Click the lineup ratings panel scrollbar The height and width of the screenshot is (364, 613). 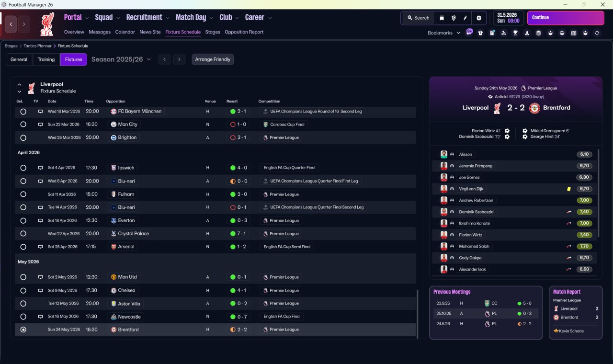pos(599,193)
